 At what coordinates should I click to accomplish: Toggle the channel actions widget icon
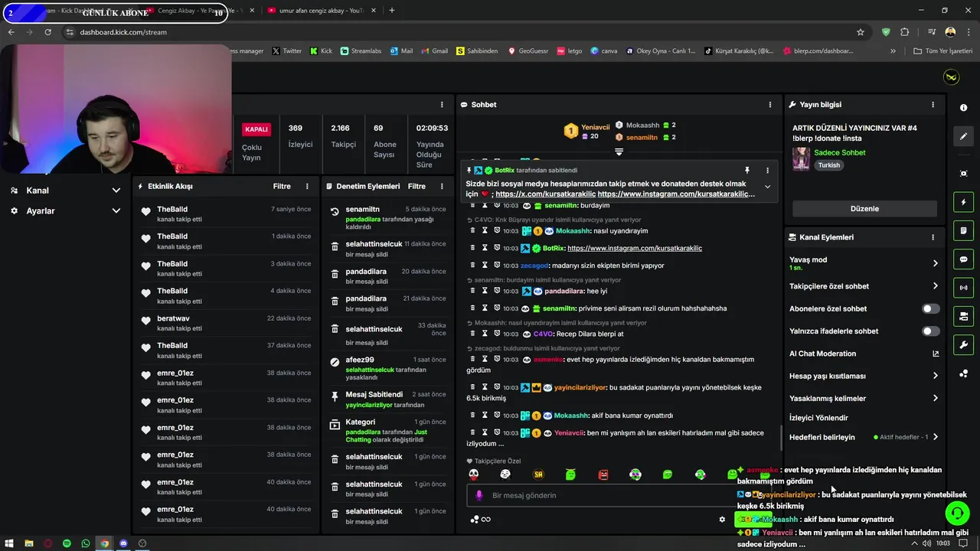pyautogui.click(x=963, y=316)
